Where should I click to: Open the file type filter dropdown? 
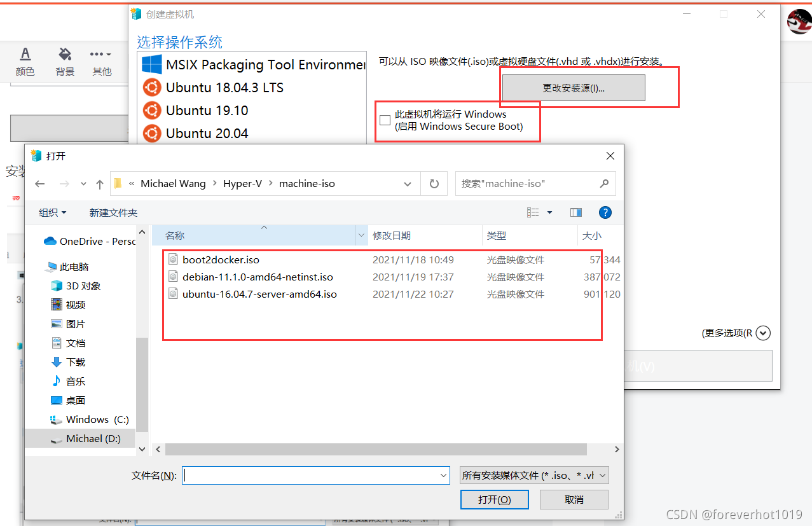click(534, 475)
